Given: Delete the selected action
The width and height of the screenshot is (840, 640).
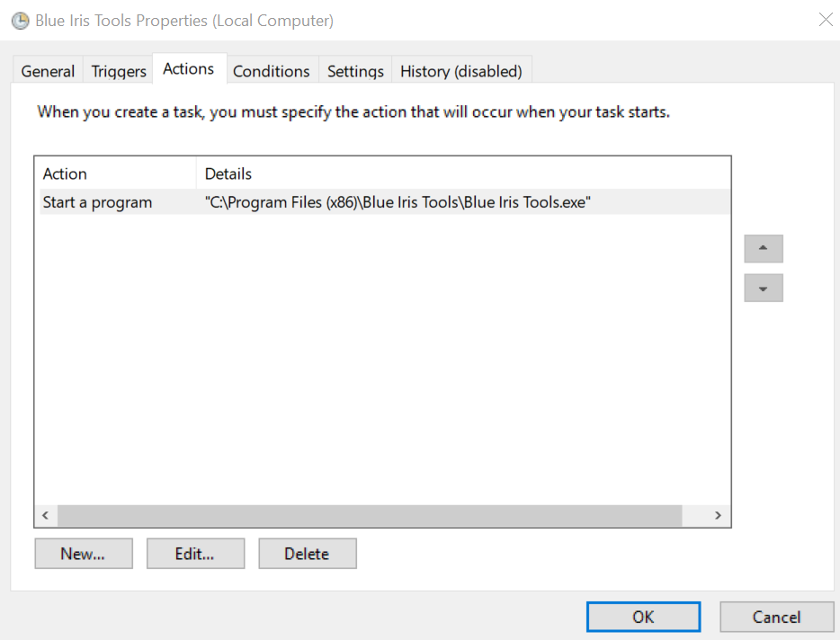Looking at the screenshot, I should pyautogui.click(x=307, y=554).
